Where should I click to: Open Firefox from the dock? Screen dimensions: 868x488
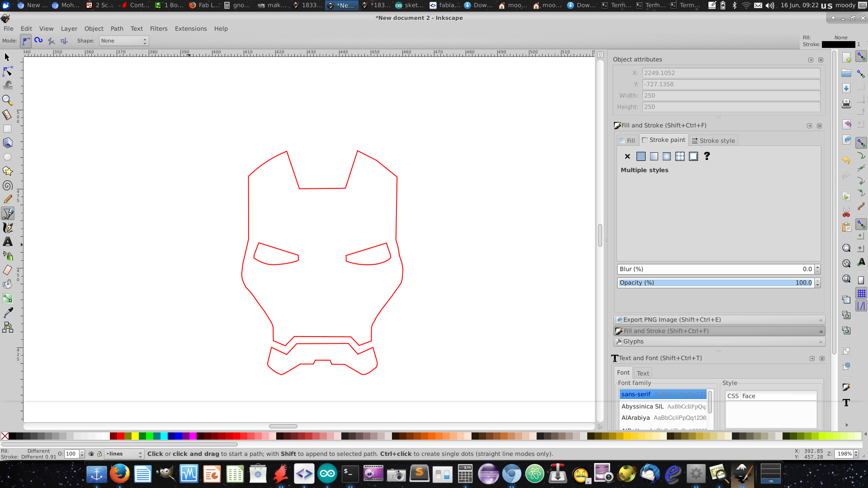coord(120,474)
